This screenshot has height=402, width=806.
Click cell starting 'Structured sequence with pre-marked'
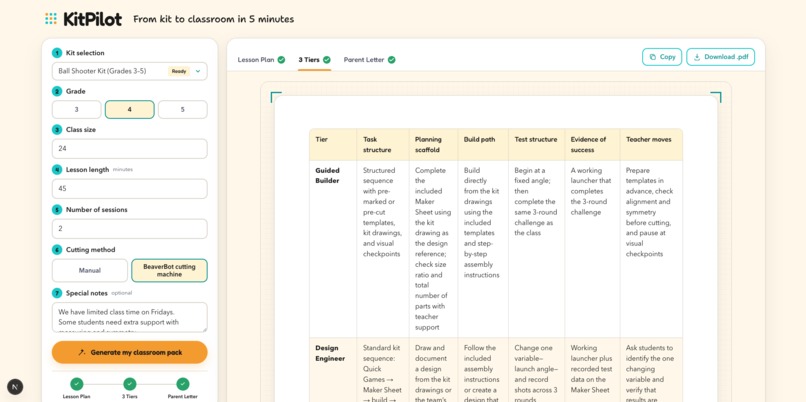383,249
